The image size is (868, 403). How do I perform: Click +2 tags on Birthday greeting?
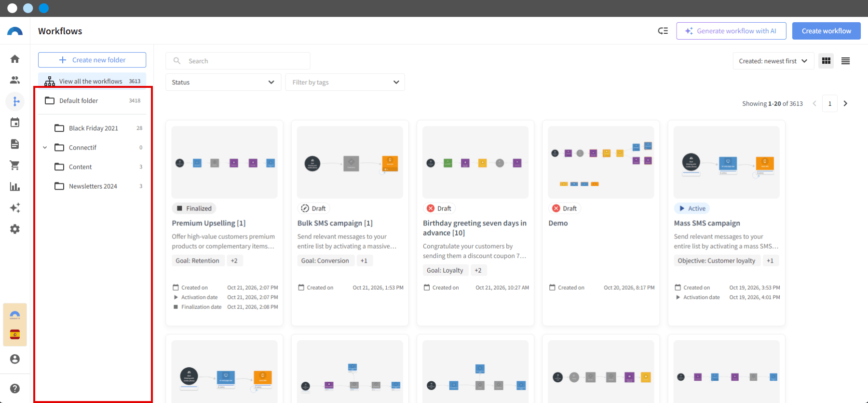coord(478,270)
